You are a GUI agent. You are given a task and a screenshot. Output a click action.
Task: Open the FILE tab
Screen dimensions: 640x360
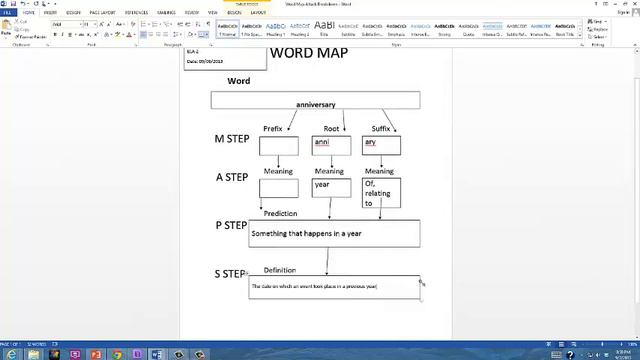pos(8,13)
